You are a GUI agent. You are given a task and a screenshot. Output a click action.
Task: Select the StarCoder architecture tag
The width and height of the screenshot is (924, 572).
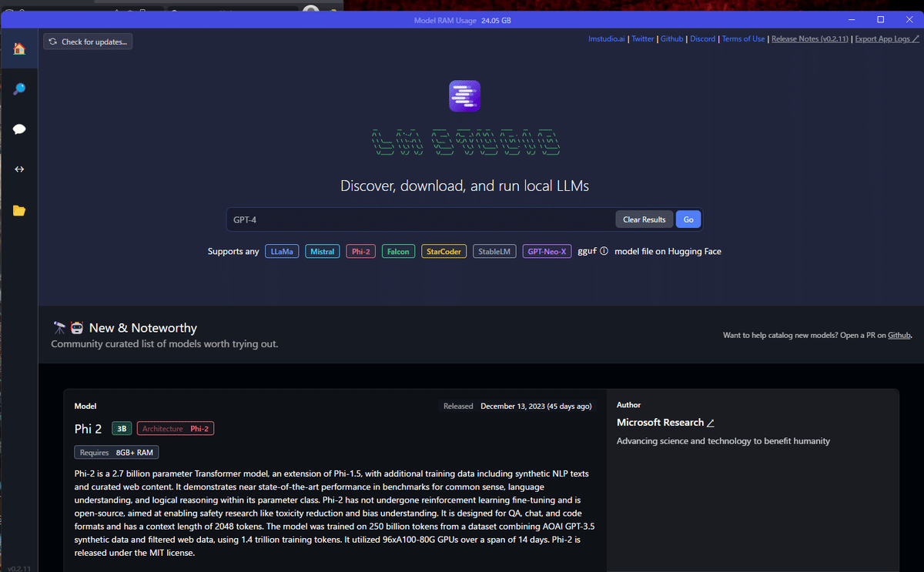coord(444,251)
